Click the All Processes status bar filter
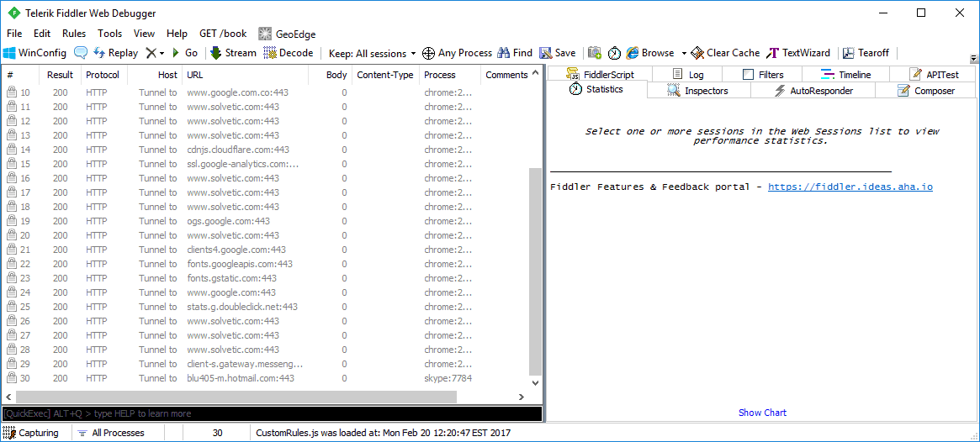 point(111,433)
